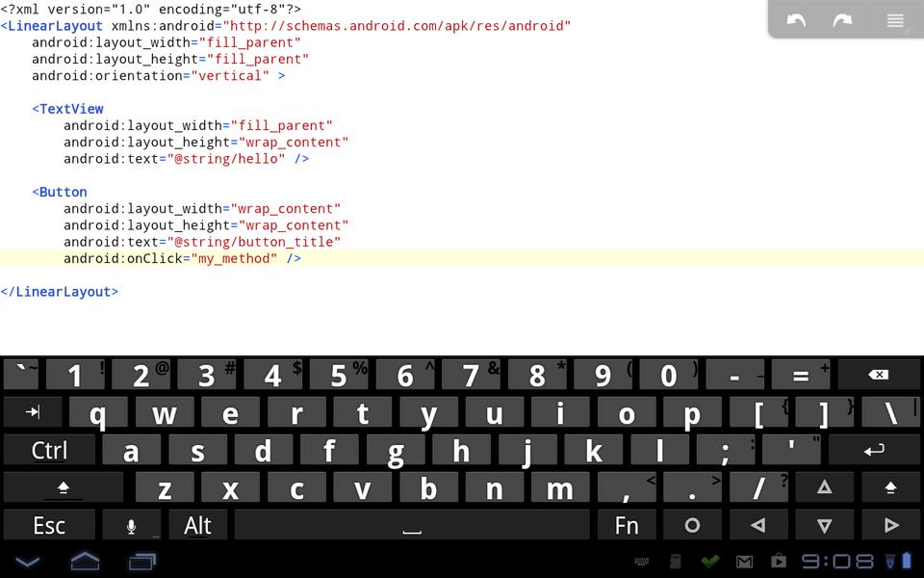The image size is (924, 578).
Task: Tap the z key
Action: pos(165,487)
